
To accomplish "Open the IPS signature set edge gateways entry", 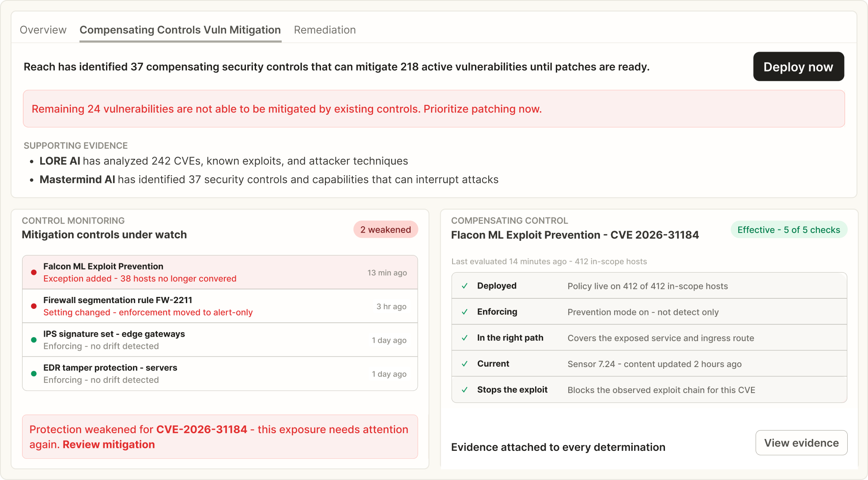I will pyautogui.click(x=220, y=340).
